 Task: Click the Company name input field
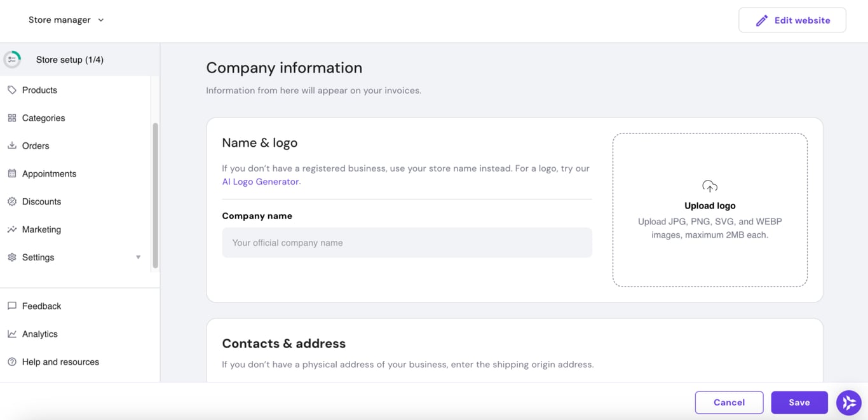(x=407, y=242)
